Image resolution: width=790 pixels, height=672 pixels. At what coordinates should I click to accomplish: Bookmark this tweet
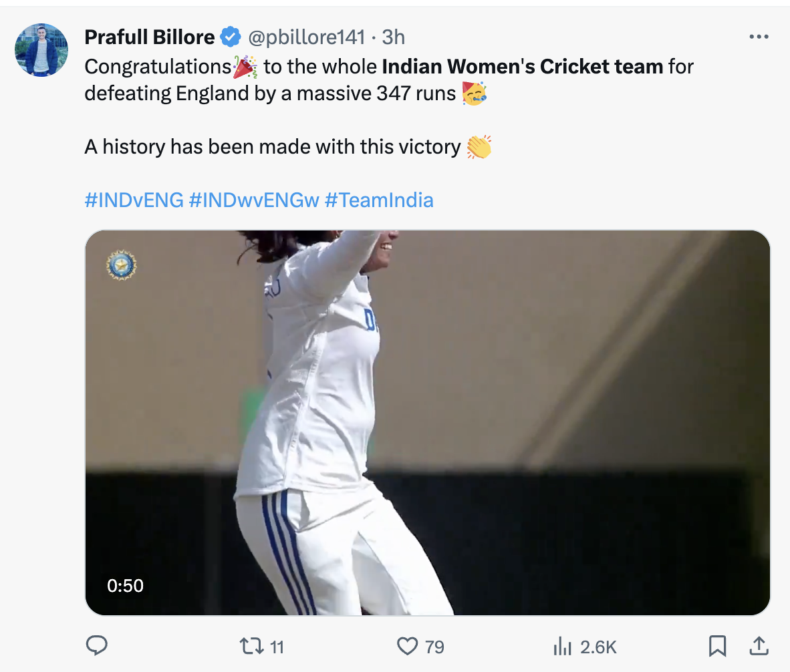(717, 645)
